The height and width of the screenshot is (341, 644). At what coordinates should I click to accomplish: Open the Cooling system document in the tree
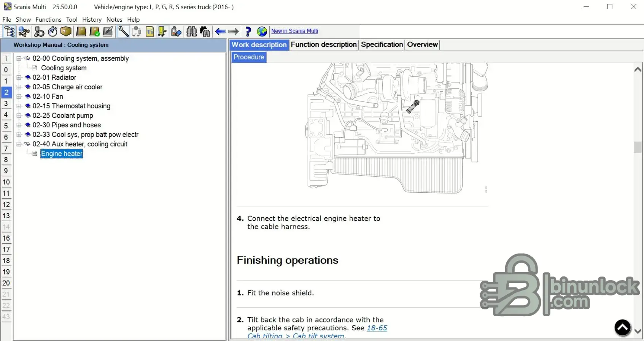click(64, 68)
